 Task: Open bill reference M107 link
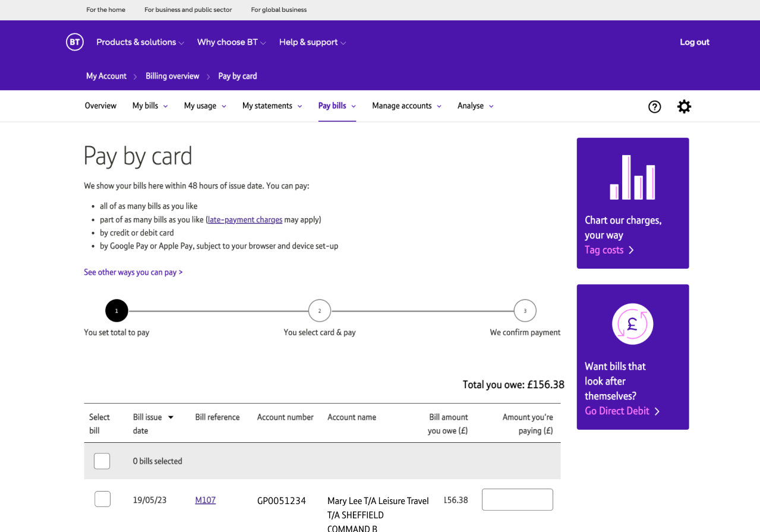[x=206, y=500]
